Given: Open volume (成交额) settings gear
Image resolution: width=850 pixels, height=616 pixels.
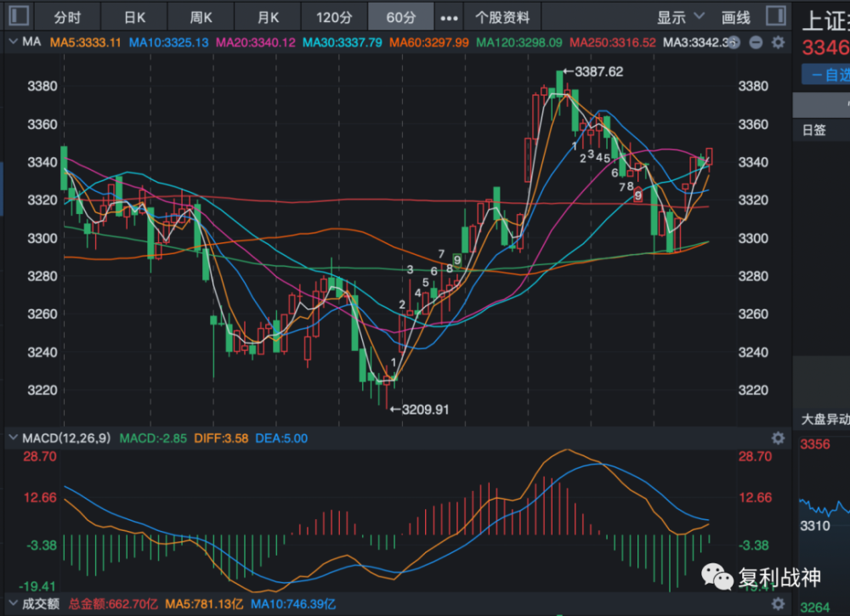Looking at the screenshot, I should (778, 603).
